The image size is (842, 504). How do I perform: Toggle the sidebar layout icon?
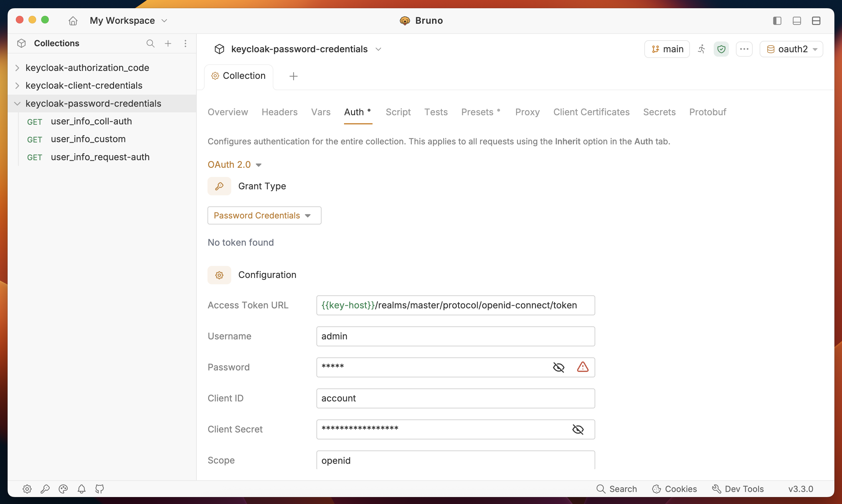777,21
